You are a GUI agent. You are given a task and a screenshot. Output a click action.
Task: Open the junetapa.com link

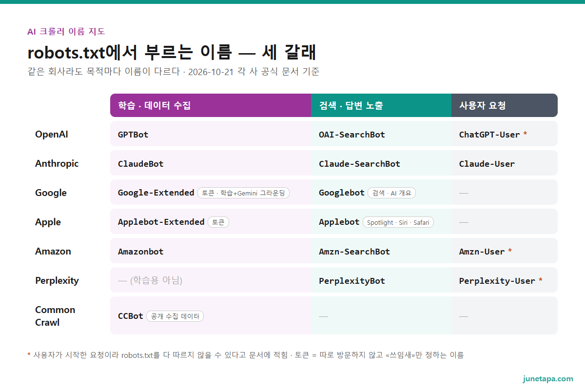pyautogui.click(x=548, y=379)
